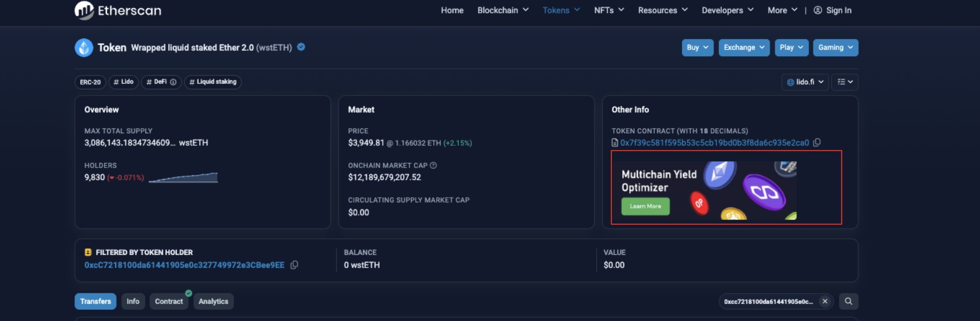
Task: Click the balance value 0 wstETH
Action: point(362,265)
